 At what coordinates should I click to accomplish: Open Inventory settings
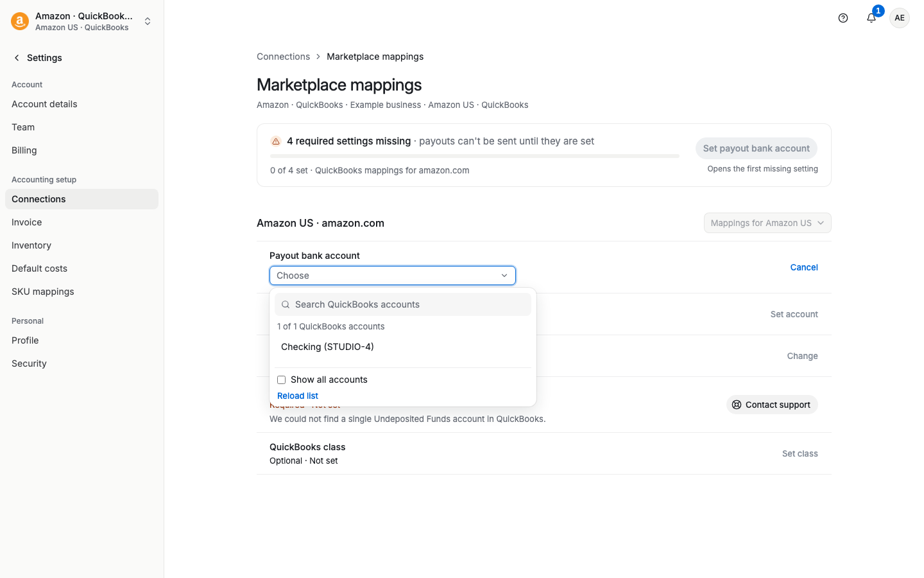coord(81,245)
